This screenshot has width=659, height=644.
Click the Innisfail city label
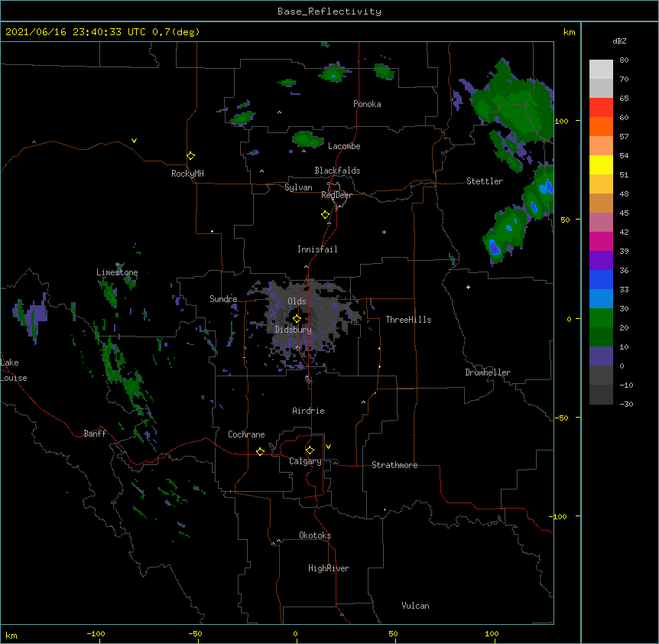click(x=317, y=249)
